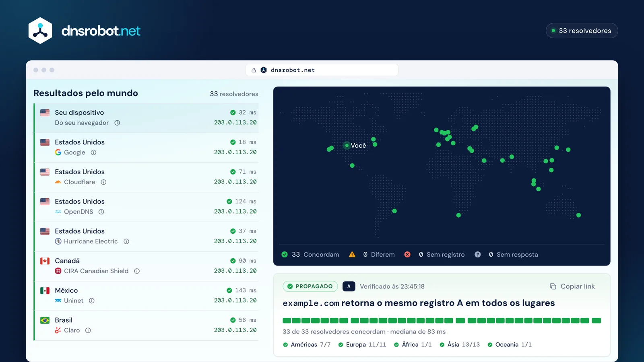
Task: Click the green resolver agreement progress bar
Action: click(x=442, y=321)
